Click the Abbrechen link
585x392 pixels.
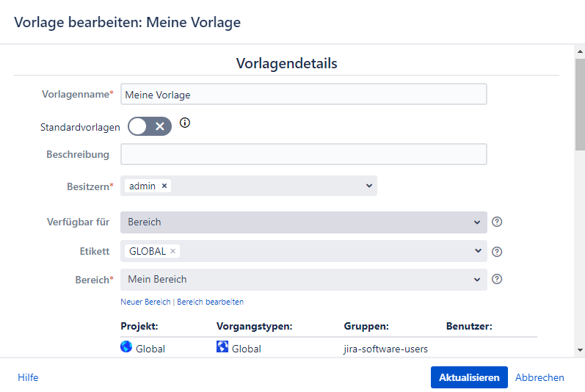(539, 377)
